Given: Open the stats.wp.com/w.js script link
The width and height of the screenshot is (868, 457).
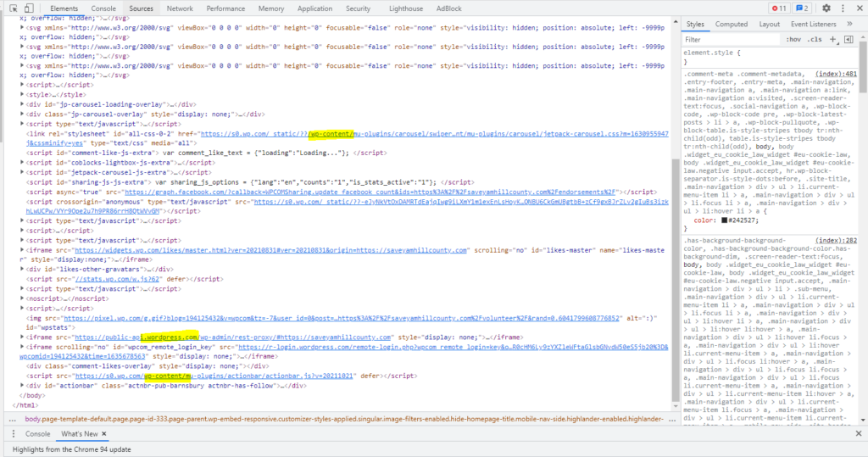Looking at the screenshot, I should tap(117, 279).
